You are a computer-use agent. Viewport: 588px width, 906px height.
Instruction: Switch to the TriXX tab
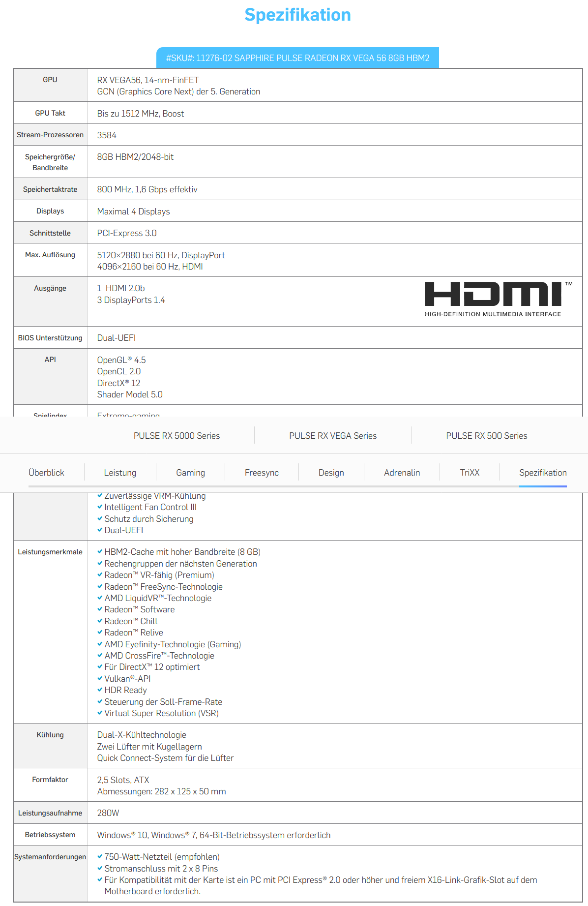470,473
